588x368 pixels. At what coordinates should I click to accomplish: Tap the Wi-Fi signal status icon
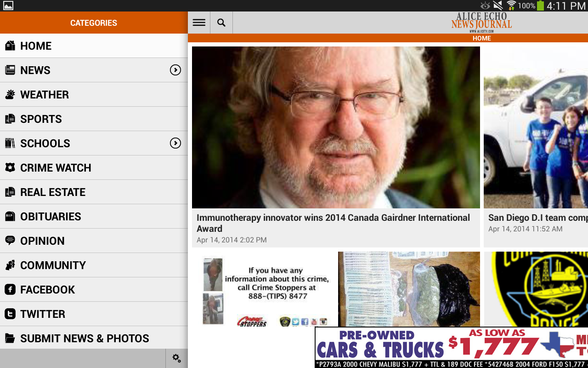511,6
